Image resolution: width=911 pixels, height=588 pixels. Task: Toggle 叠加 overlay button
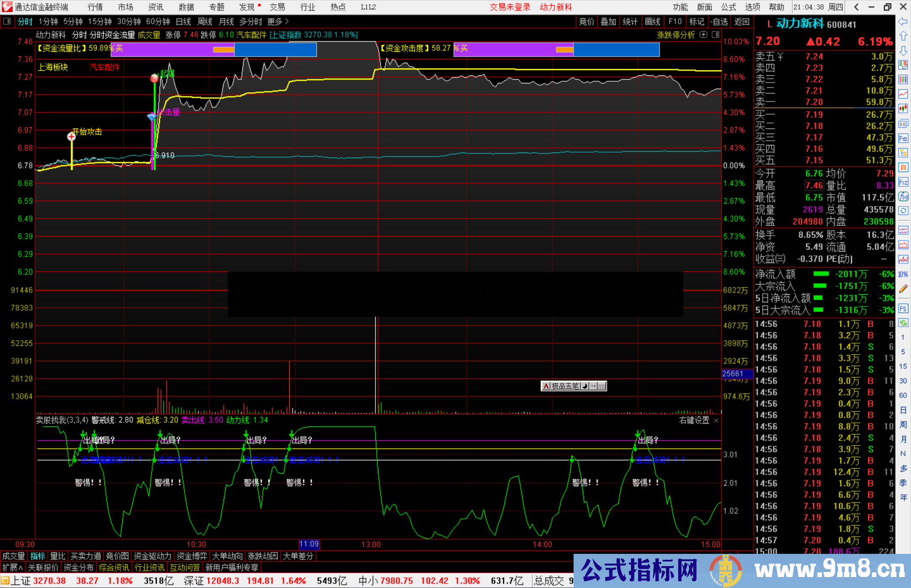tap(608, 21)
